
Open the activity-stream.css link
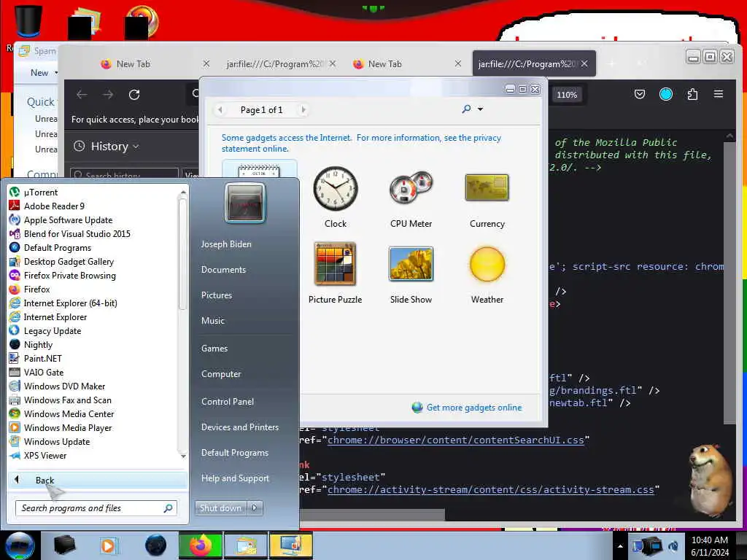tap(491, 489)
